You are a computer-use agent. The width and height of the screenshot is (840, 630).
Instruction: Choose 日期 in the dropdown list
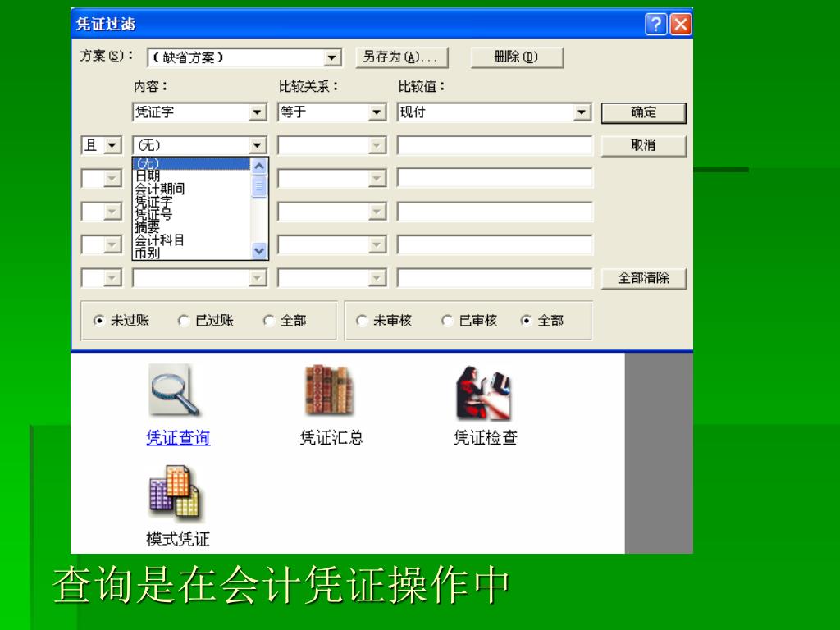point(191,176)
